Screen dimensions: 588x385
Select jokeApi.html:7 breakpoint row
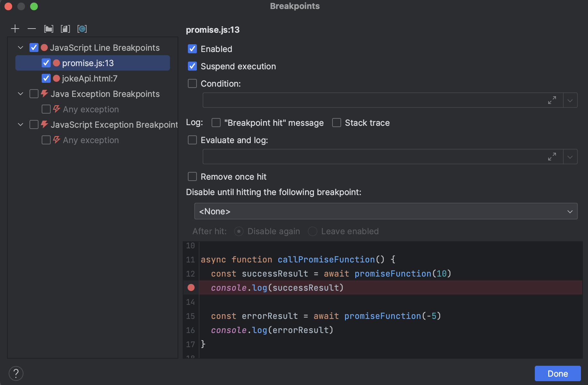click(93, 78)
